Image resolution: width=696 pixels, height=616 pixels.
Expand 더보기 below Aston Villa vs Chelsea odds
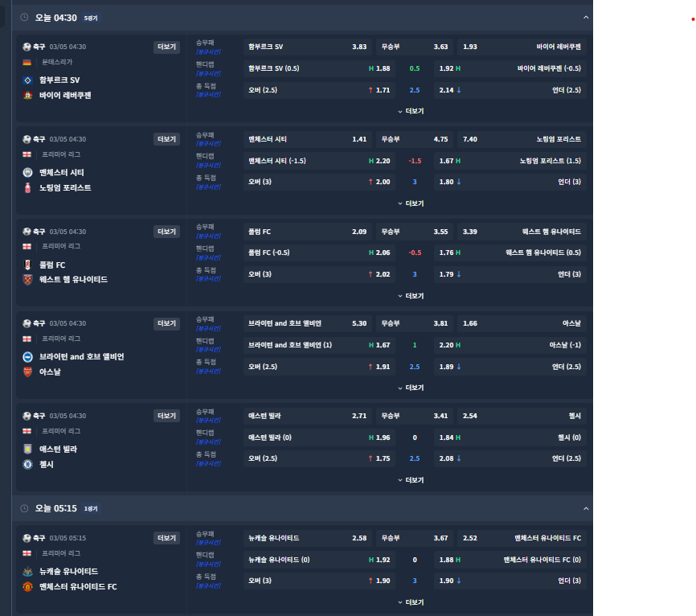pyautogui.click(x=411, y=481)
